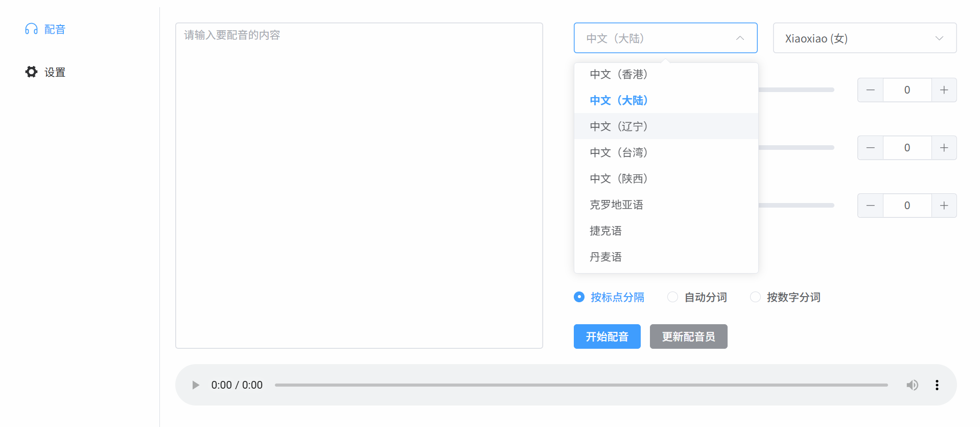Click the third stepper's value field

[907, 206]
